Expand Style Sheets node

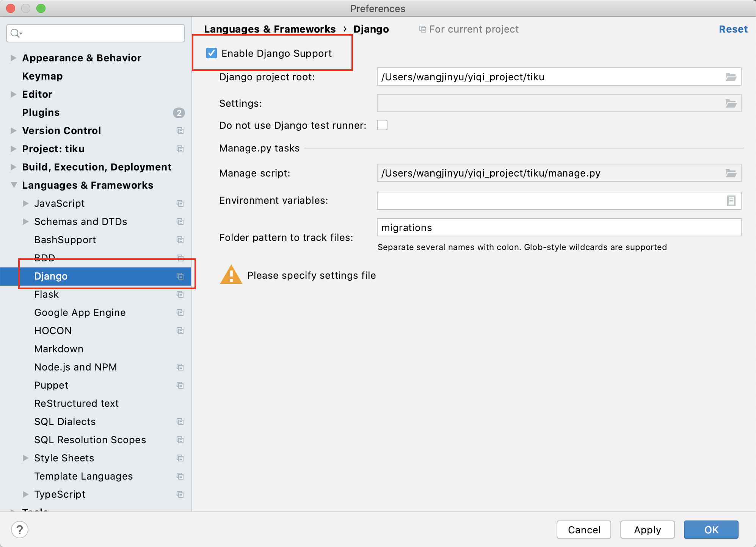(x=25, y=458)
